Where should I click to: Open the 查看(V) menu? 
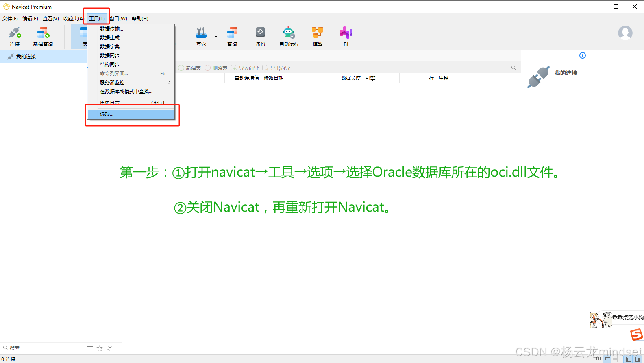click(51, 19)
